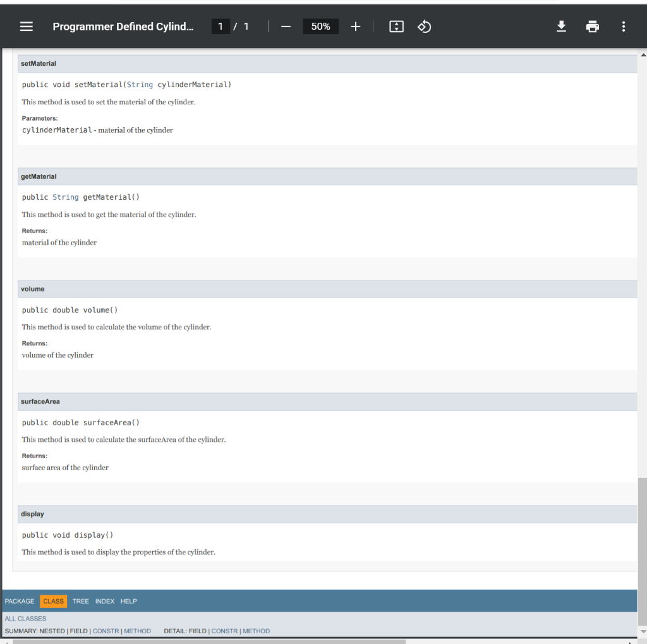The height and width of the screenshot is (644, 647).
Task: Click the FIELD detail link
Action: pos(198,631)
